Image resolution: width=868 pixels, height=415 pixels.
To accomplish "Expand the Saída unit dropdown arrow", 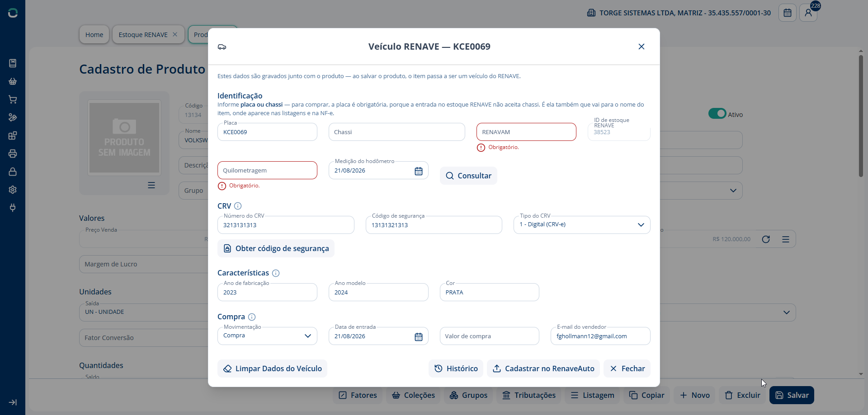I will pos(787,312).
